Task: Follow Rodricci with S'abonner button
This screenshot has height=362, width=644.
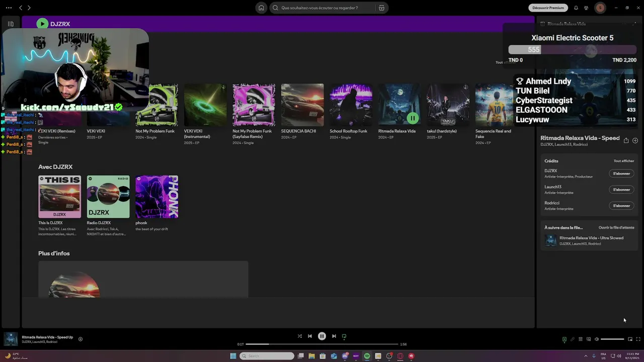Action: [x=621, y=206]
